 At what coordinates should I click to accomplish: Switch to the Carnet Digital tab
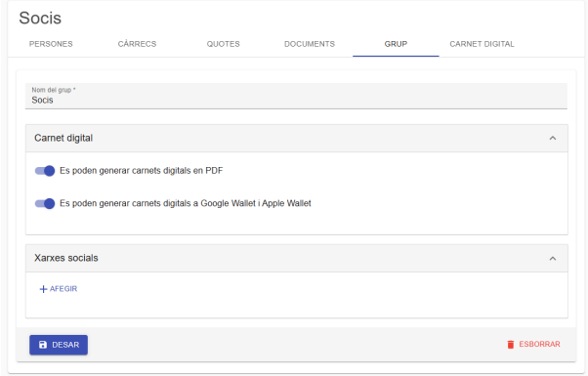pos(482,44)
